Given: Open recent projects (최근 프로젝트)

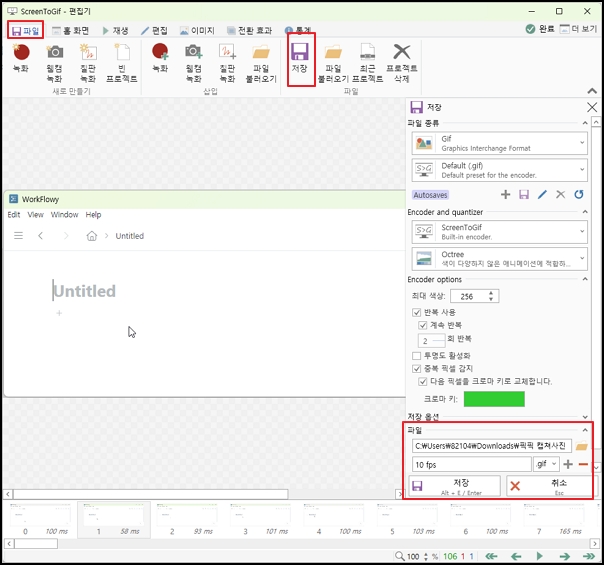Looking at the screenshot, I should pyautogui.click(x=367, y=63).
